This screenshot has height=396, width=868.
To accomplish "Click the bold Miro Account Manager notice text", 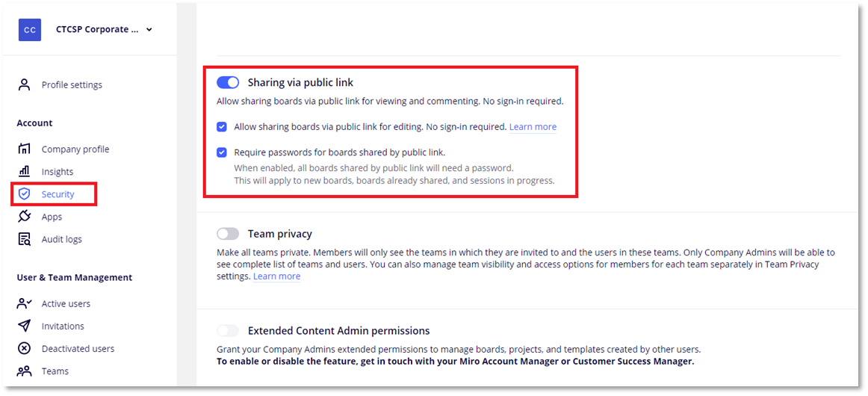I will [455, 362].
